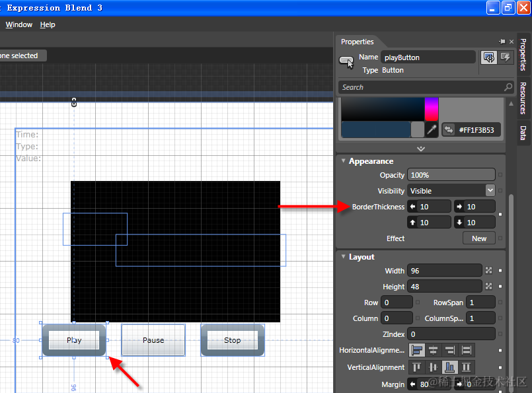Open the Visibility dropdown
This screenshot has height=393, width=532.
tap(490, 191)
